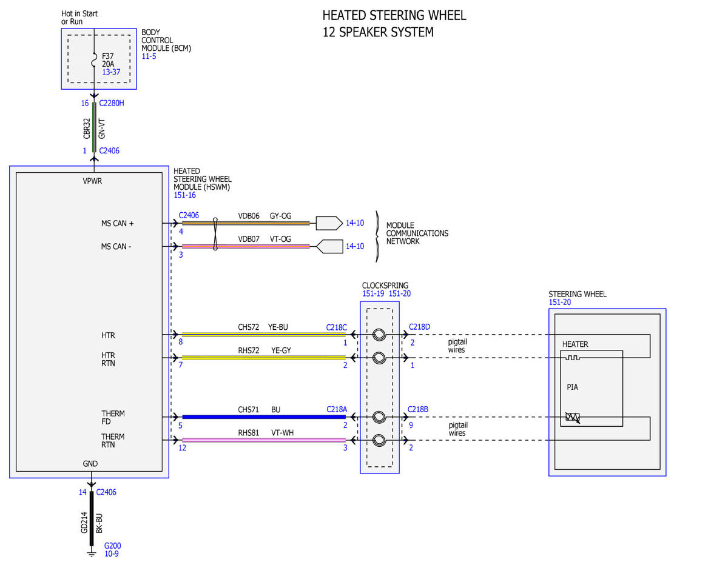The height and width of the screenshot is (562, 728).
Task: Click the G200 ground symbol
Action: (x=92, y=552)
